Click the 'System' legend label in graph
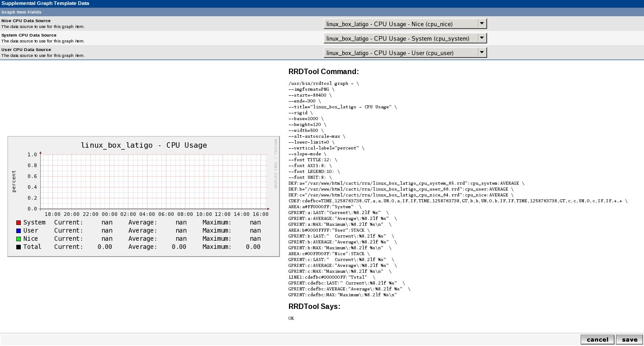This screenshot has height=346, width=644. point(34,223)
